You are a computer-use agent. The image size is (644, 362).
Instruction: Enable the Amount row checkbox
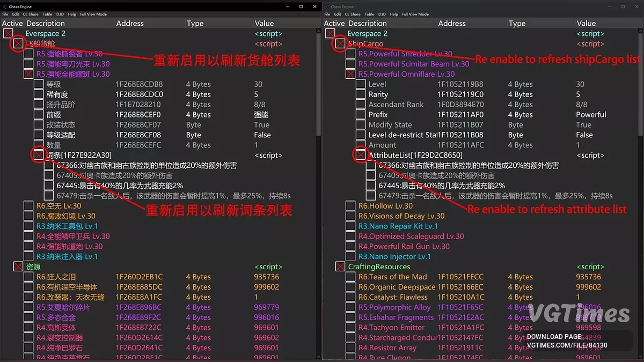pyautogui.click(x=361, y=145)
